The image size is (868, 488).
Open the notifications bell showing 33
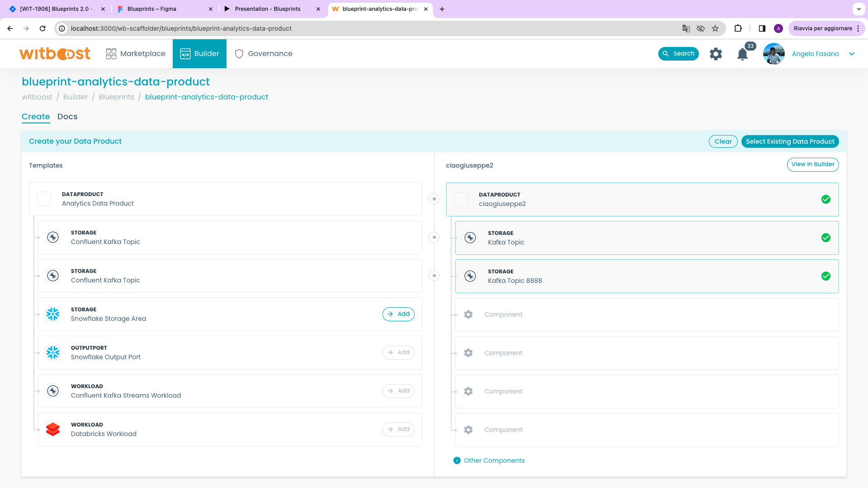[x=742, y=54]
